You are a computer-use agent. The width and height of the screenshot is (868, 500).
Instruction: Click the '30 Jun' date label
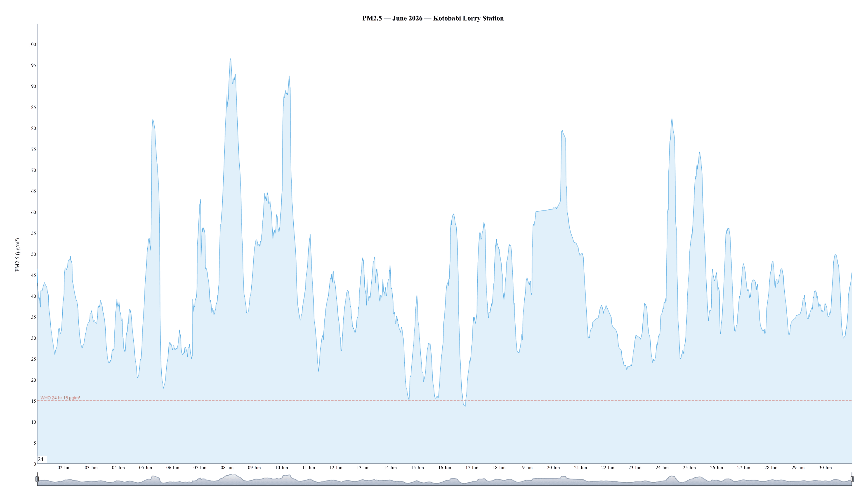point(825,468)
